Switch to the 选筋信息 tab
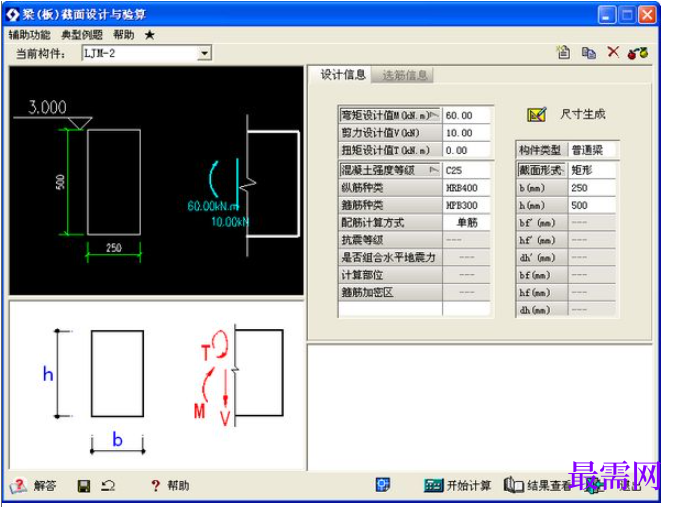Image resolution: width=680 pixels, height=507 pixels. click(404, 75)
